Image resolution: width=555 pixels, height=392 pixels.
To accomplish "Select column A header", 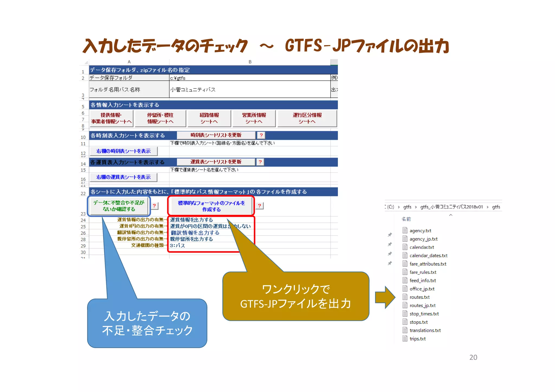I will (x=129, y=62).
